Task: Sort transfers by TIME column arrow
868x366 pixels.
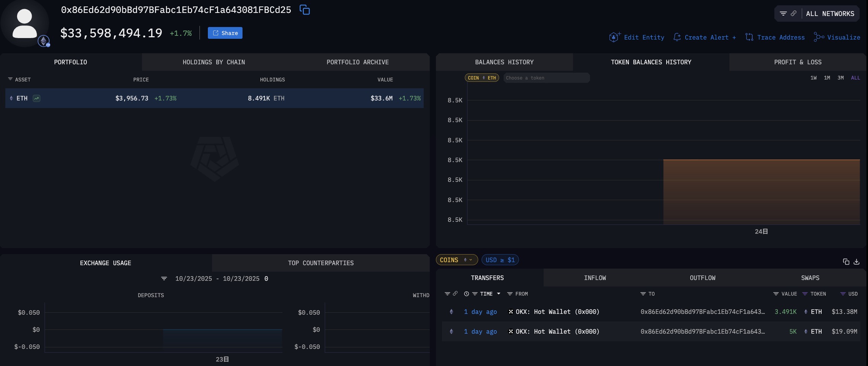Action: [x=498, y=294]
